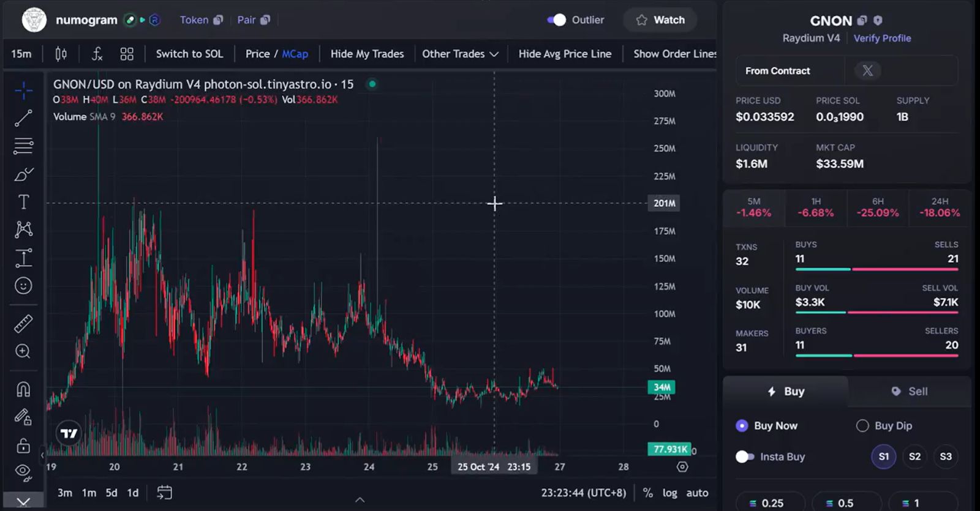
Task: Activate the zoom in tool
Action: pos(23,351)
